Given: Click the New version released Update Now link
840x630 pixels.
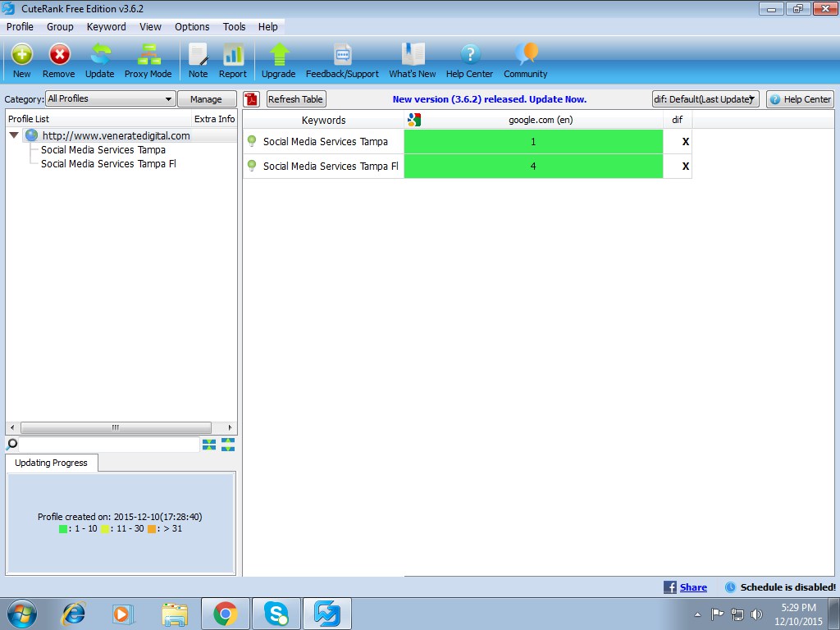Looking at the screenshot, I should (490, 99).
